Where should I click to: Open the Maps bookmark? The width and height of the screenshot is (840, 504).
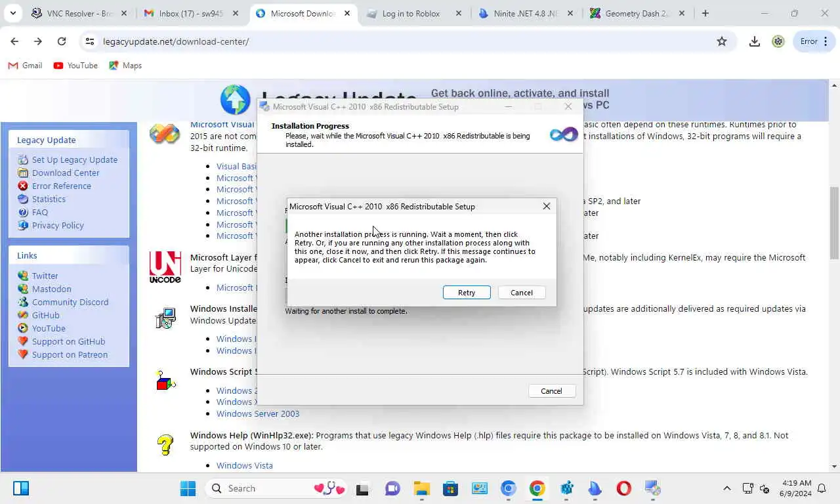[125, 66]
